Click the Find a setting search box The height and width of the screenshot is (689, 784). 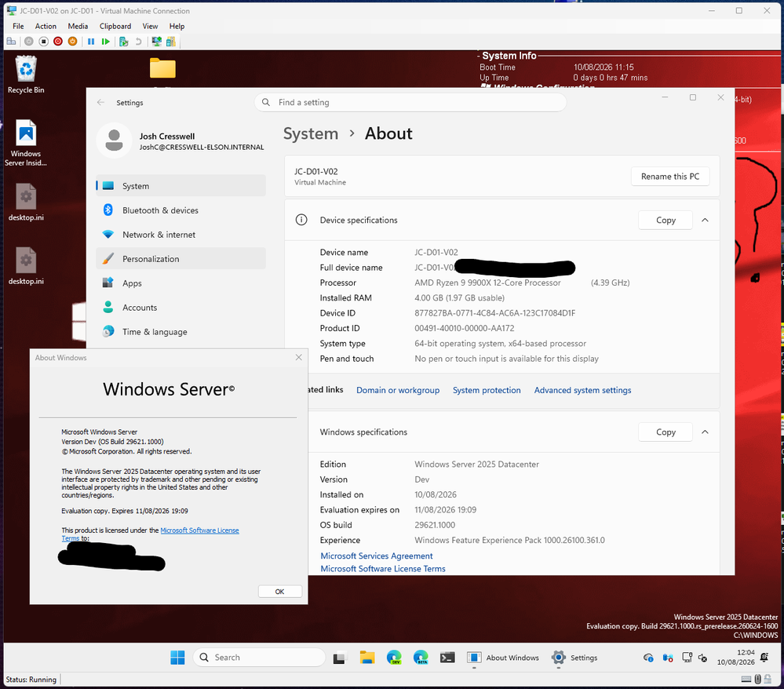(x=410, y=102)
